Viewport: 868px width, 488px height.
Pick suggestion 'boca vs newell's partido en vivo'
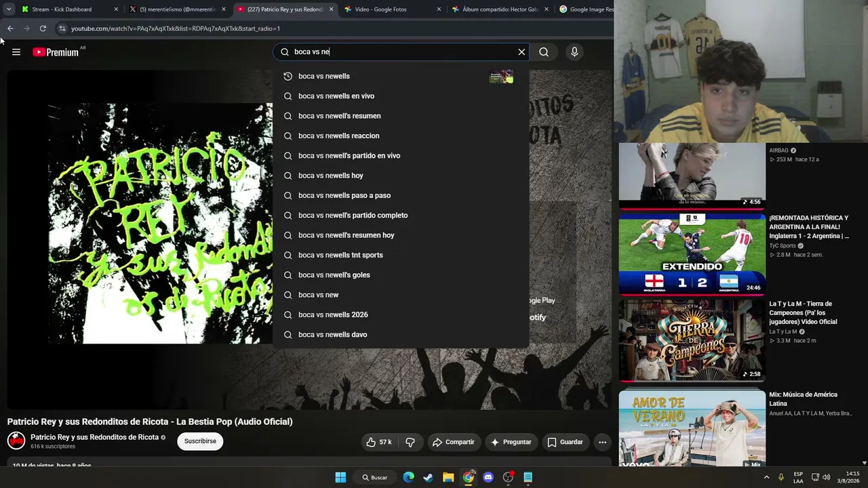401,156
